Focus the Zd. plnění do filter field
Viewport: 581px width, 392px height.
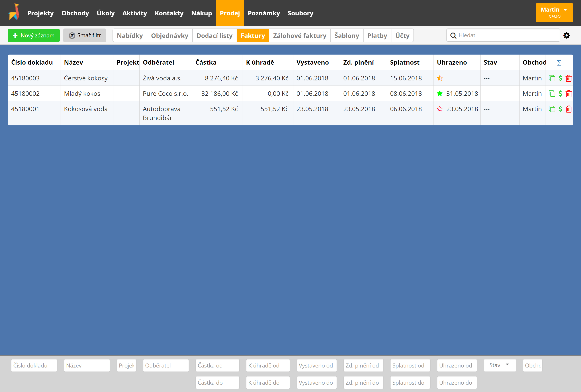click(363, 382)
